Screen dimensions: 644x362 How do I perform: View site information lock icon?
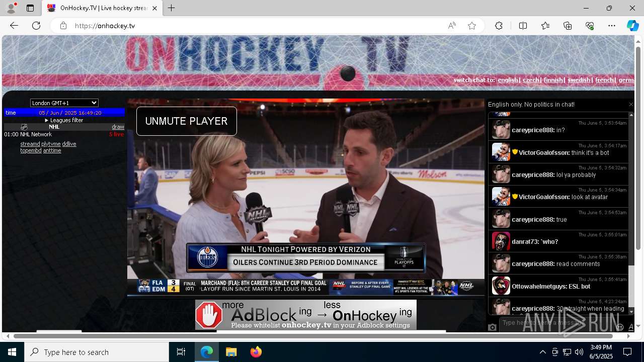(x=63, y=26)
